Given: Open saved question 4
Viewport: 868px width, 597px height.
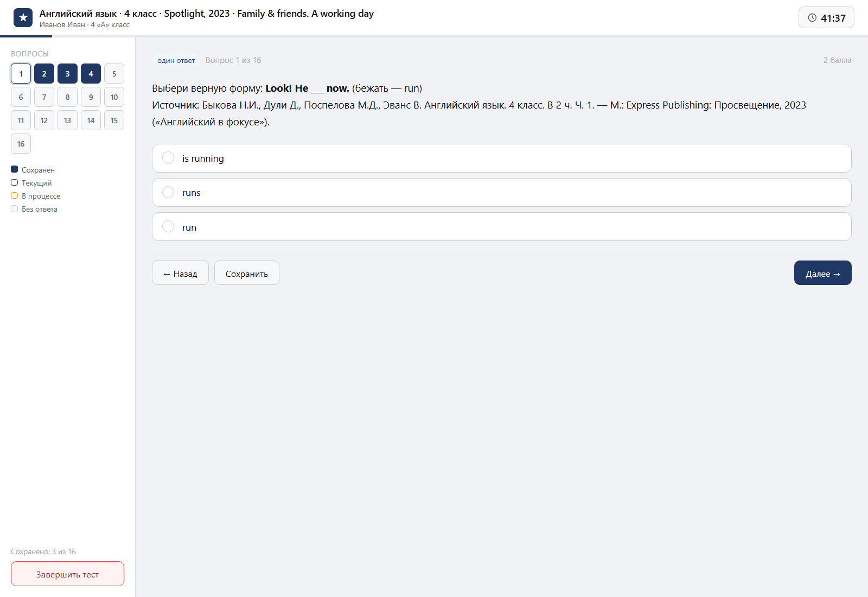Looking at the screenshot, I should point(91,74).
